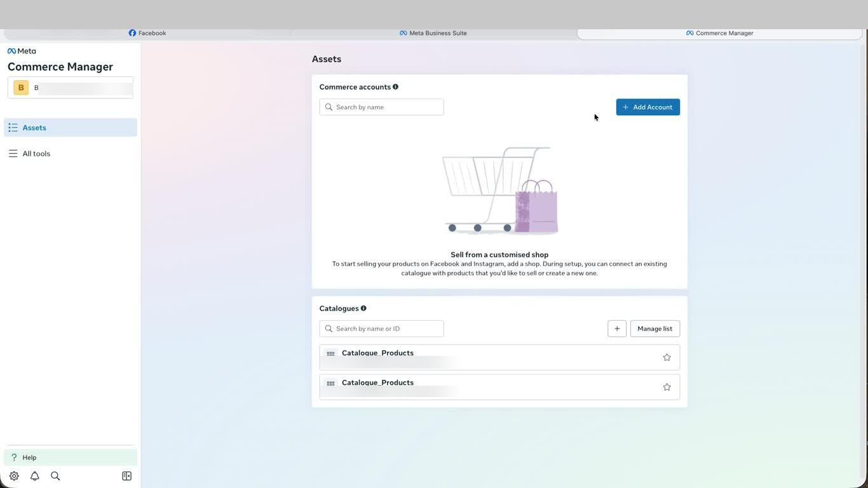Image resolution: width=868 pixels, height=488 pixels.
Task: Open the business account selector dropdown
Action: [71, 88]
